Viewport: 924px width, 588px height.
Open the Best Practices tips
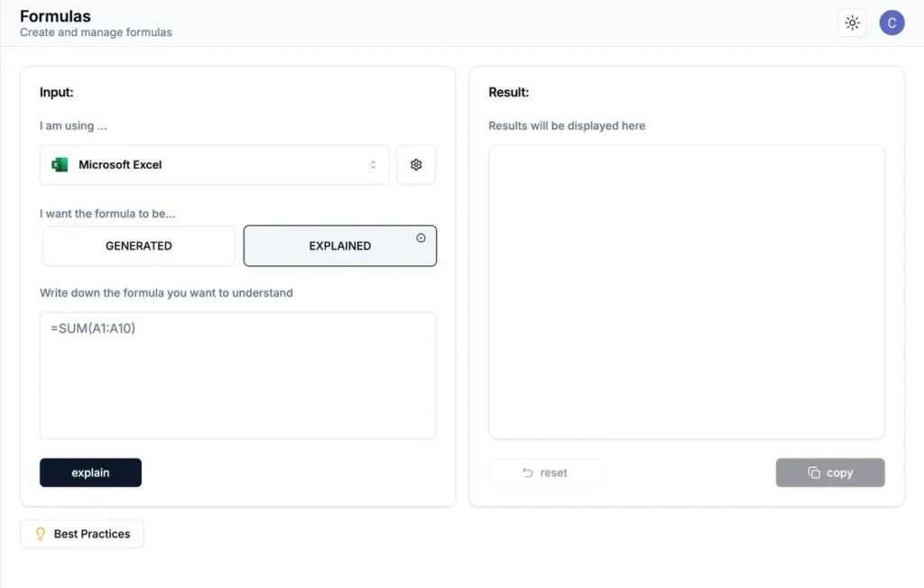coord(82,534)
